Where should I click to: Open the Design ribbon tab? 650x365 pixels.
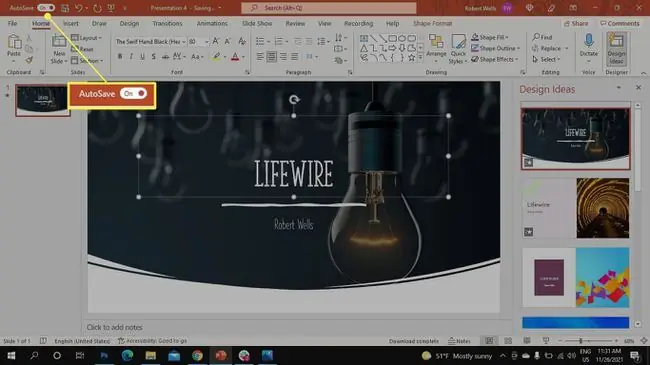tap(129, 23)
